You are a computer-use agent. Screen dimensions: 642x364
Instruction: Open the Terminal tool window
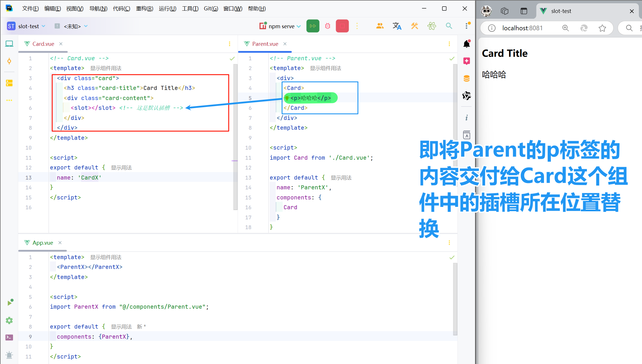(9, 337)
